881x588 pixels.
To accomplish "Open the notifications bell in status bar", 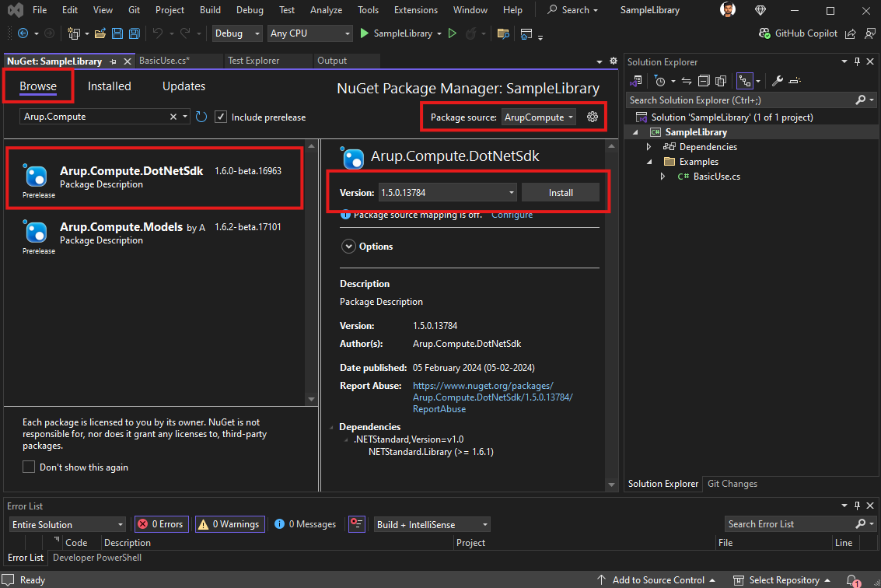I will coord(851,580).
